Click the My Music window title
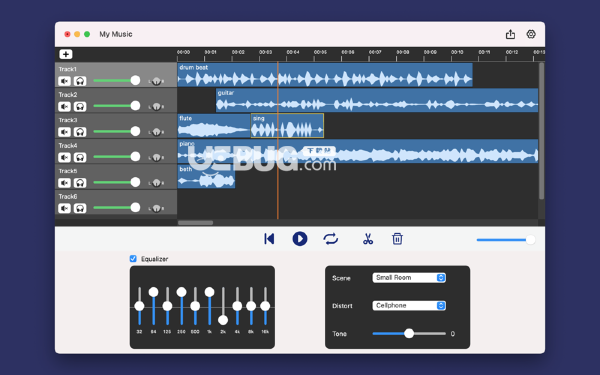600x375 pixels. (x=116, y=34)
